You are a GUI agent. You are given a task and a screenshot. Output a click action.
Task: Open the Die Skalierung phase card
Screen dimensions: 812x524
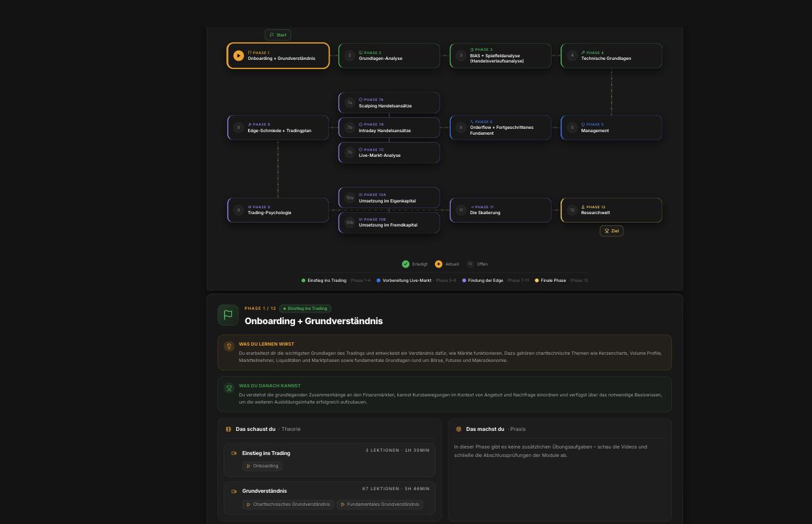500,210
